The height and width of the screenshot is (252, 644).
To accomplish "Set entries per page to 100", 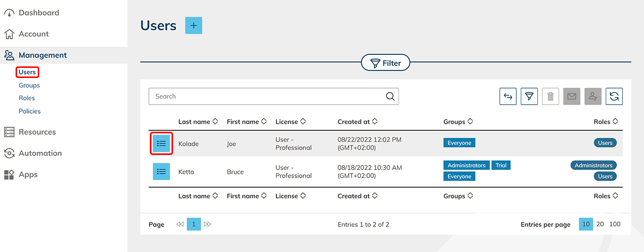I will 615,224.
